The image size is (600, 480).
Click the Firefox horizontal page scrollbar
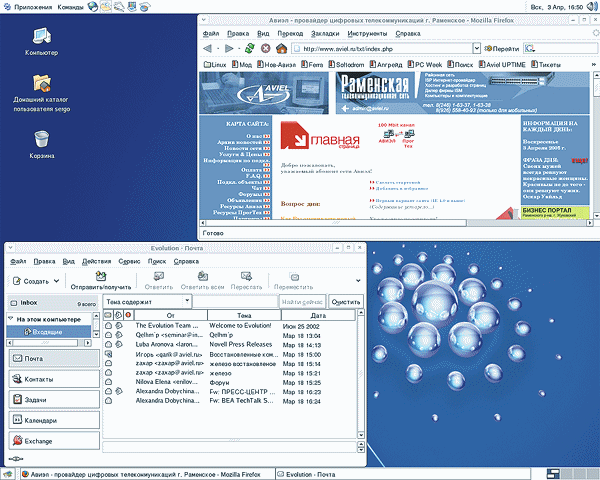pos(336,223)
